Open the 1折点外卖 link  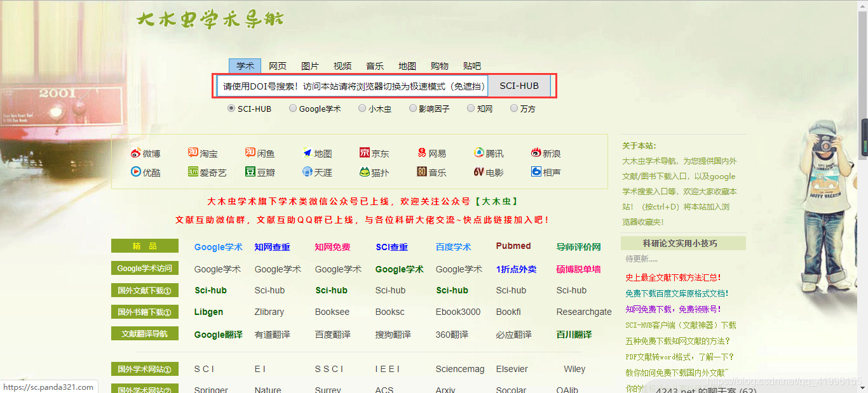point(517,269)
